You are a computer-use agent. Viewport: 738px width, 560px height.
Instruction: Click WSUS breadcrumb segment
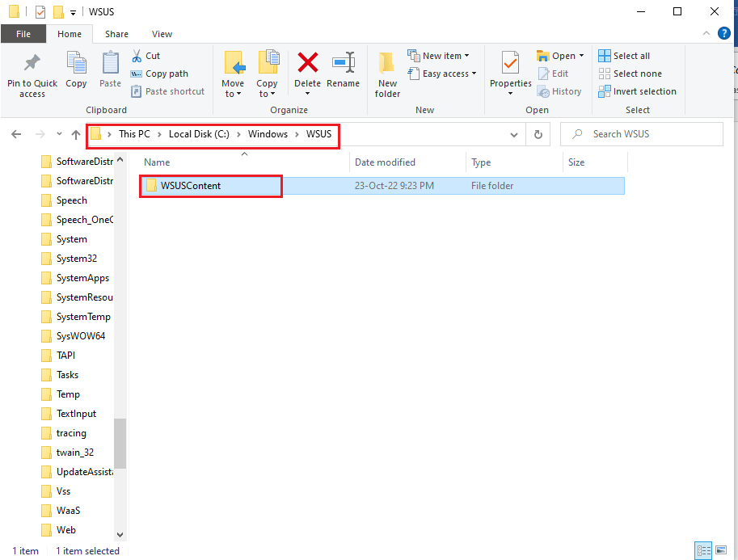click(x=318, y=134)
